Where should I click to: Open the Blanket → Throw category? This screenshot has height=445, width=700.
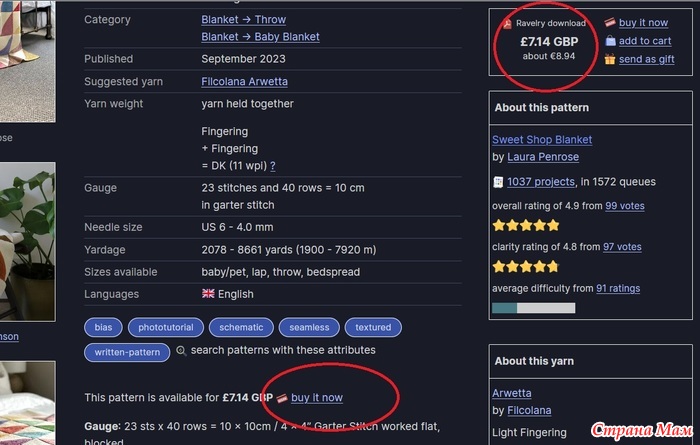243,20
